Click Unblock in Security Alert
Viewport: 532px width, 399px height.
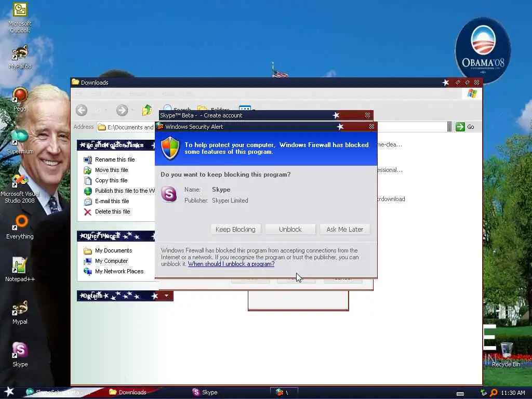click(x=290, y=229)
